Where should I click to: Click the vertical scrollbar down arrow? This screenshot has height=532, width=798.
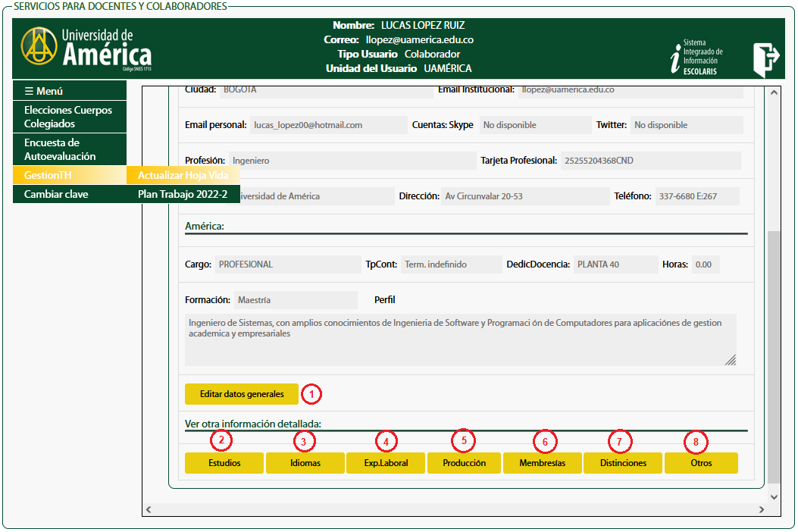click(774, 497)
